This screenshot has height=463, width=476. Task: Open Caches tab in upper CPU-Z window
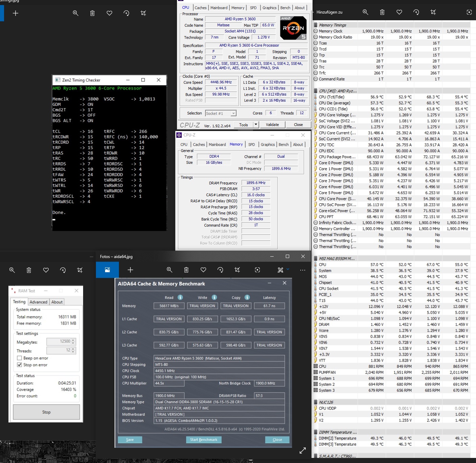point(200,8)
